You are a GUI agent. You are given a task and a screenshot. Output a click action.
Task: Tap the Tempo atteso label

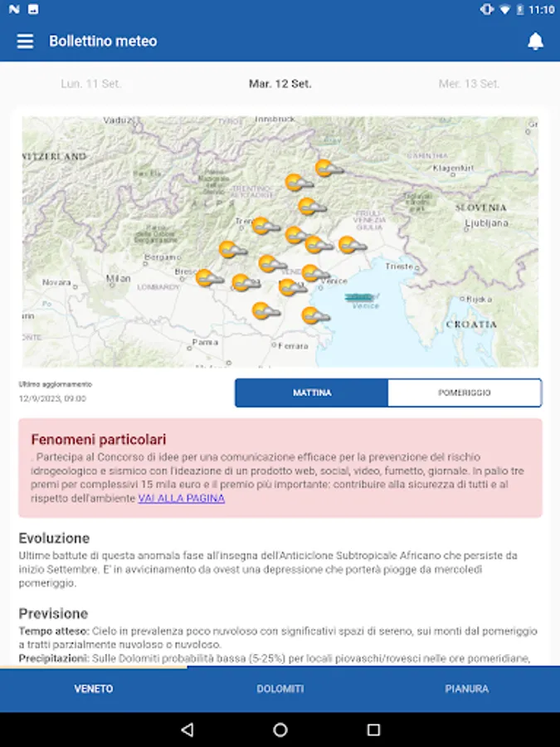[x=54, y=631]
